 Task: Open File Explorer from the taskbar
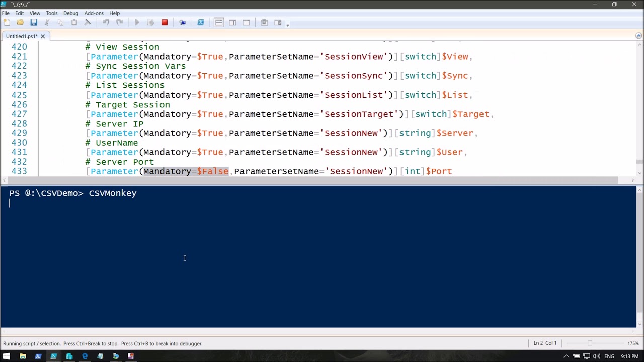click(x=23, y=356)
